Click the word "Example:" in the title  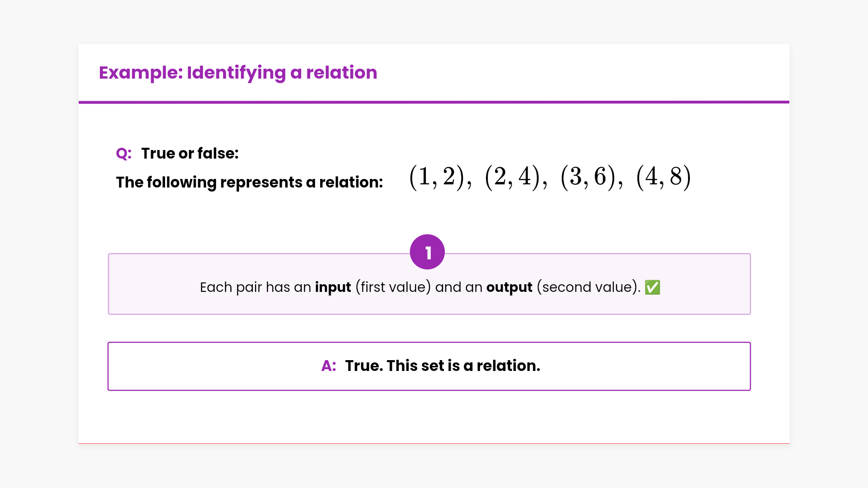(141, 72)
